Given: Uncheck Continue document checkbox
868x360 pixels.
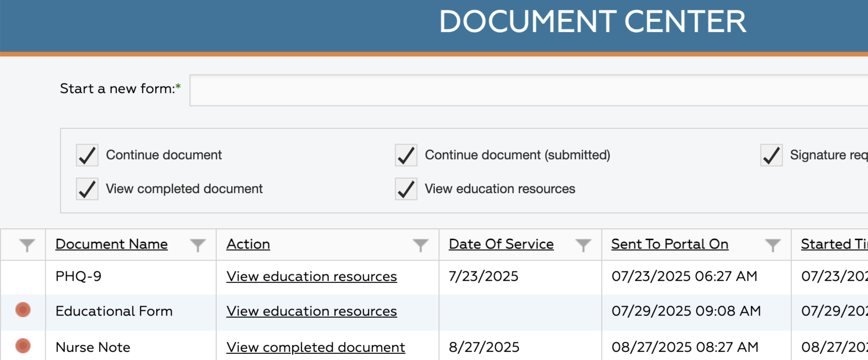Looking at the screenshot, I should click(x=87, y=155).
